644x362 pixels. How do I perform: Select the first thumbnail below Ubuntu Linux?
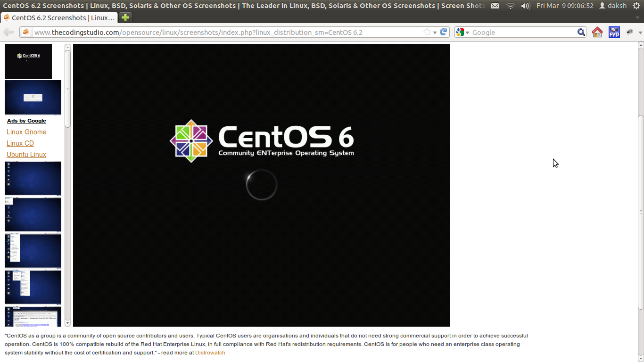[33, 178]
